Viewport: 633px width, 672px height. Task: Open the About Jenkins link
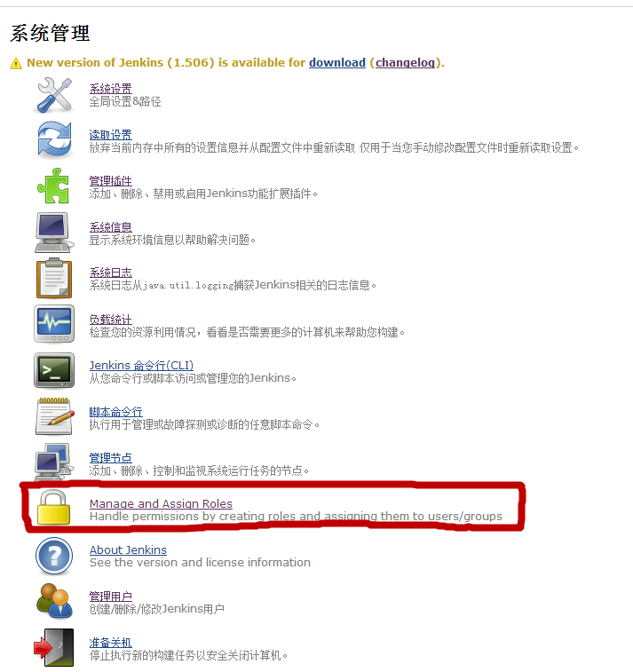pos(128,549)
